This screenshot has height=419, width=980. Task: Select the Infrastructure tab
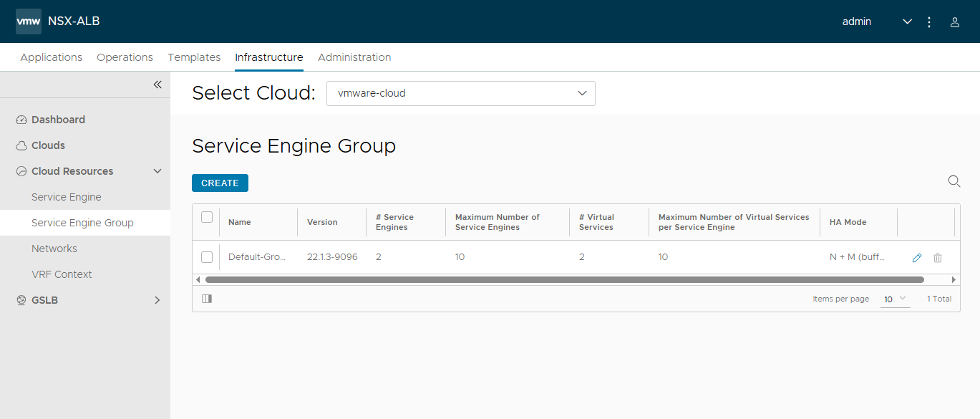(x=269, y=57)
